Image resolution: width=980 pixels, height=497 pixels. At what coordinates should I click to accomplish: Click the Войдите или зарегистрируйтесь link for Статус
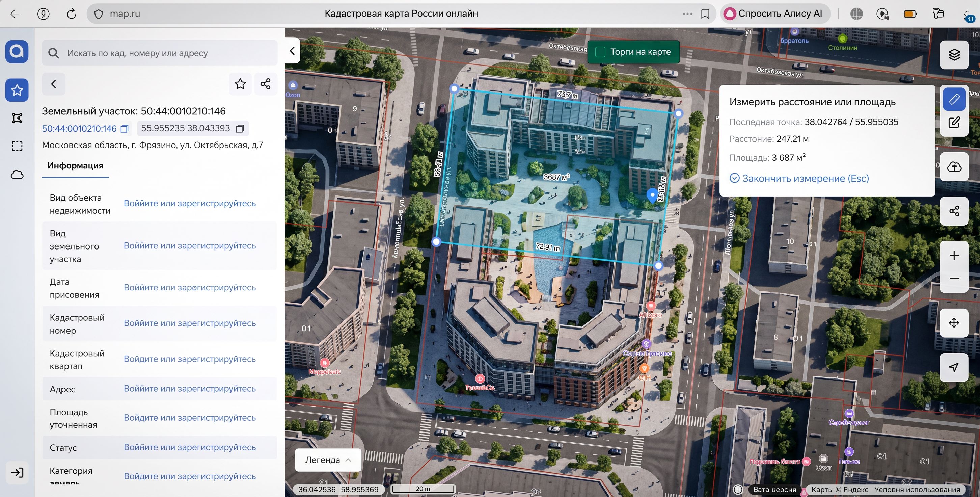point(189,447)
